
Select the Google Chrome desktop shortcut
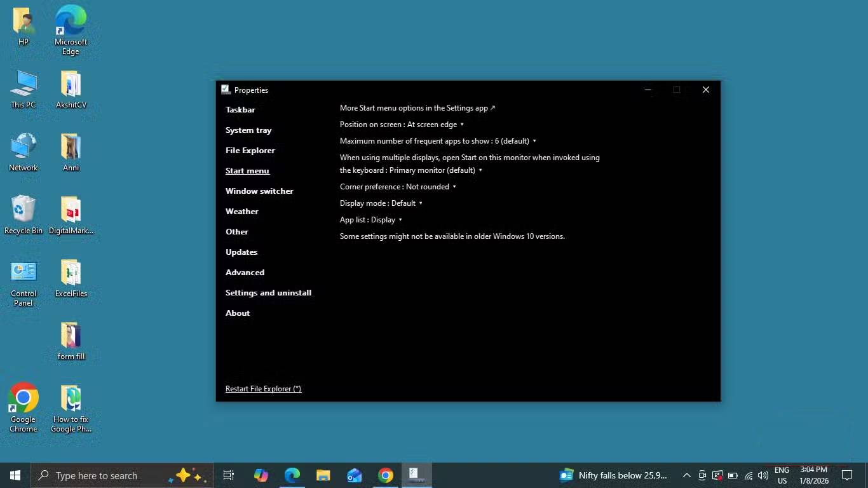pos(24,408)
